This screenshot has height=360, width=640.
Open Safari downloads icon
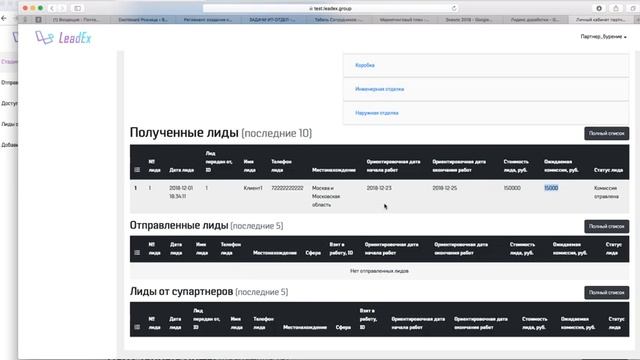coord(599,8)
